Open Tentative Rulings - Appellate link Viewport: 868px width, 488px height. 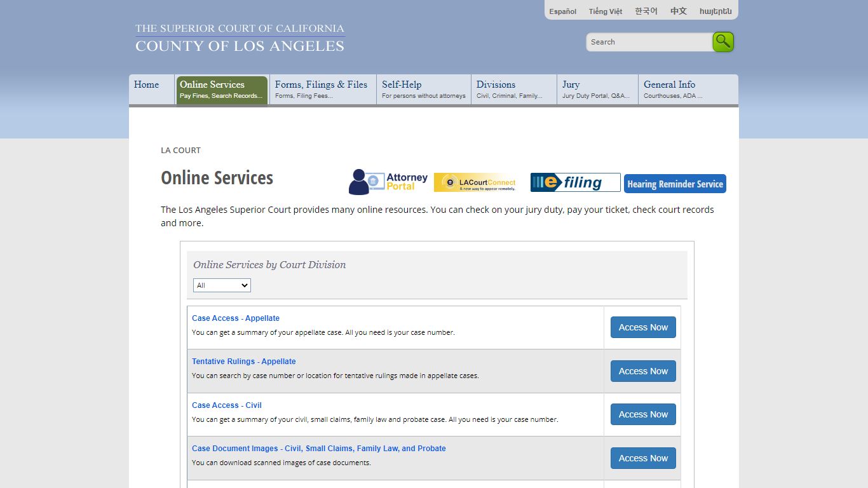[x=244, y=362]
